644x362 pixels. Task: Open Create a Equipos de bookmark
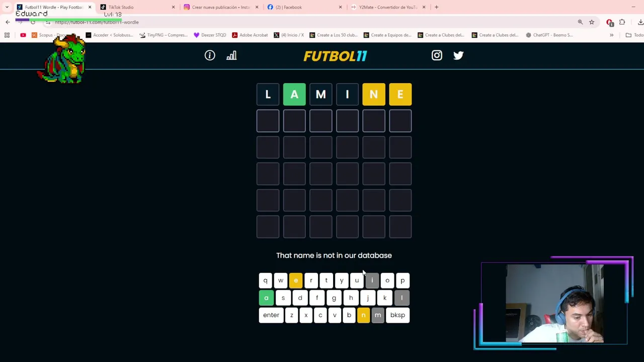(387, 35)
